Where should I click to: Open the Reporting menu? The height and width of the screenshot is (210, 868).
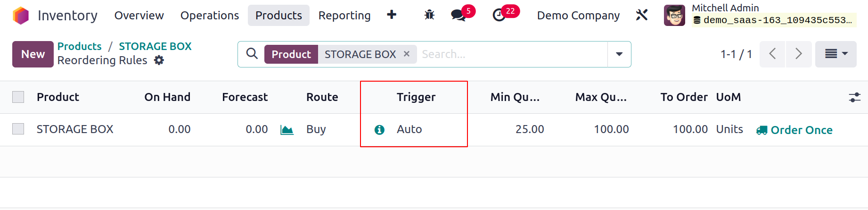[x=344, y=16]
